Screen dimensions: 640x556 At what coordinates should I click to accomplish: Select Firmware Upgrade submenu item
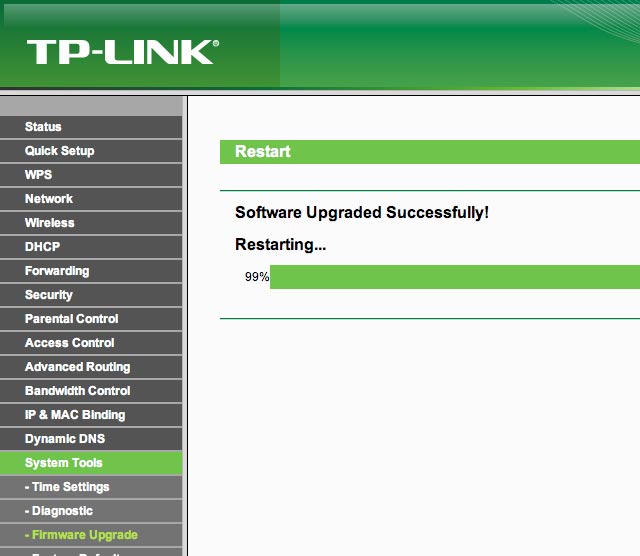(x=81, y=535)
